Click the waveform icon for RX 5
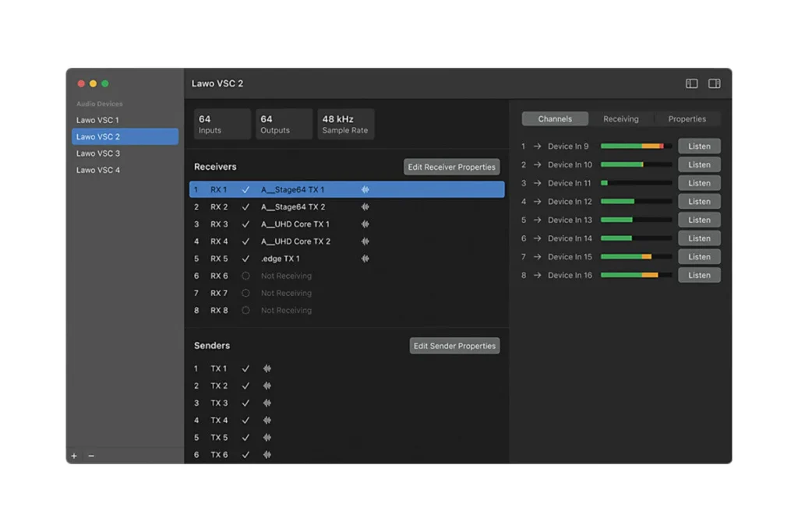798x532 pixels. pos(365,259)
